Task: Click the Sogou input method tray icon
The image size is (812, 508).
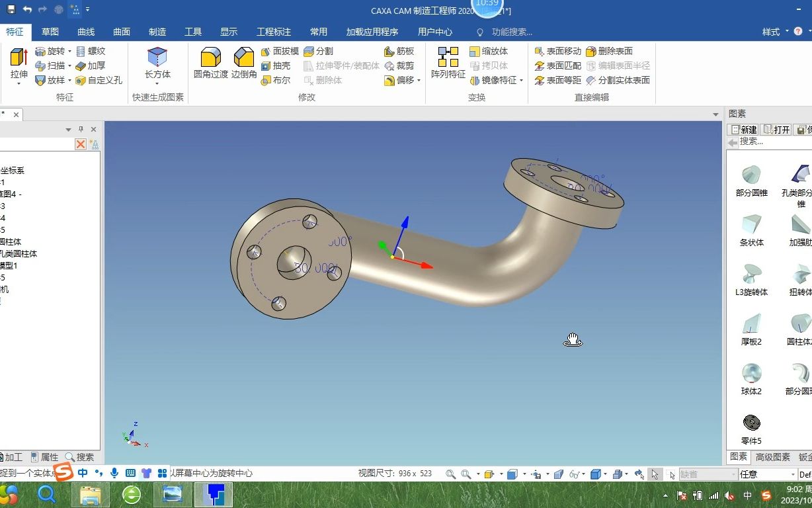Action: (766, 495)
